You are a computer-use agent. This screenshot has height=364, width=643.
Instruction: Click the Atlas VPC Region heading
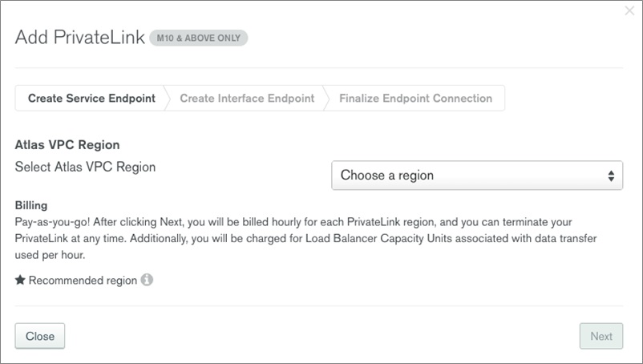pos(67,144)
